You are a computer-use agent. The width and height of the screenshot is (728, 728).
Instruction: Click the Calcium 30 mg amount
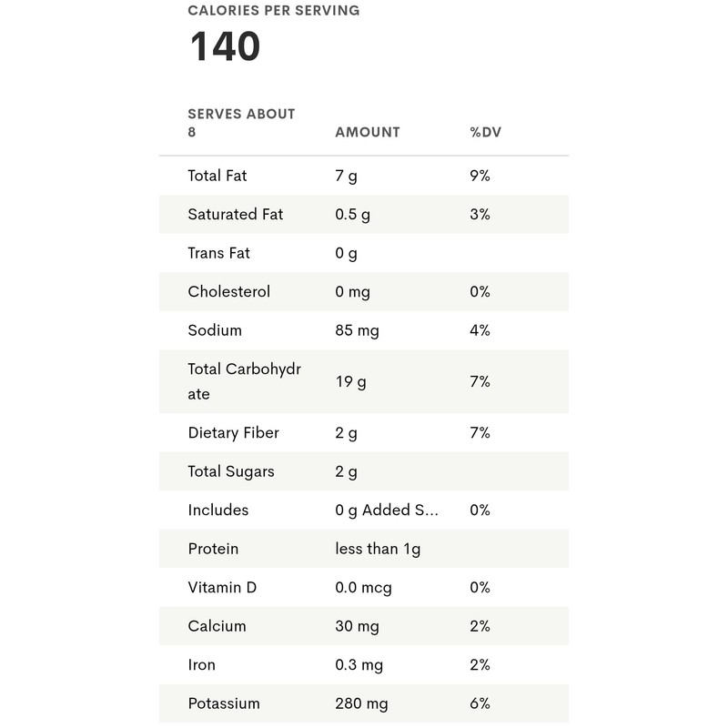tap(358, 626)
